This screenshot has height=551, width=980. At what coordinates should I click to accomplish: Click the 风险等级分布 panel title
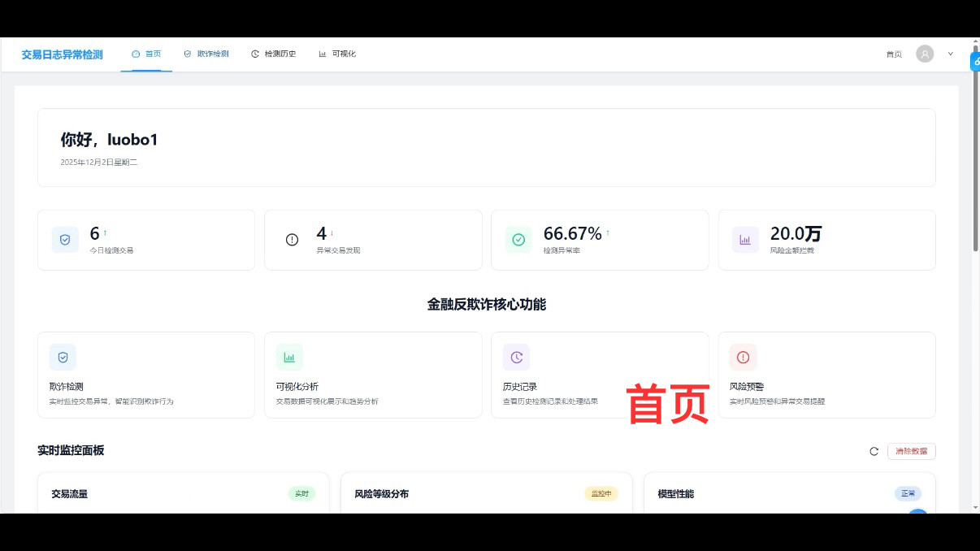(381, 494)
